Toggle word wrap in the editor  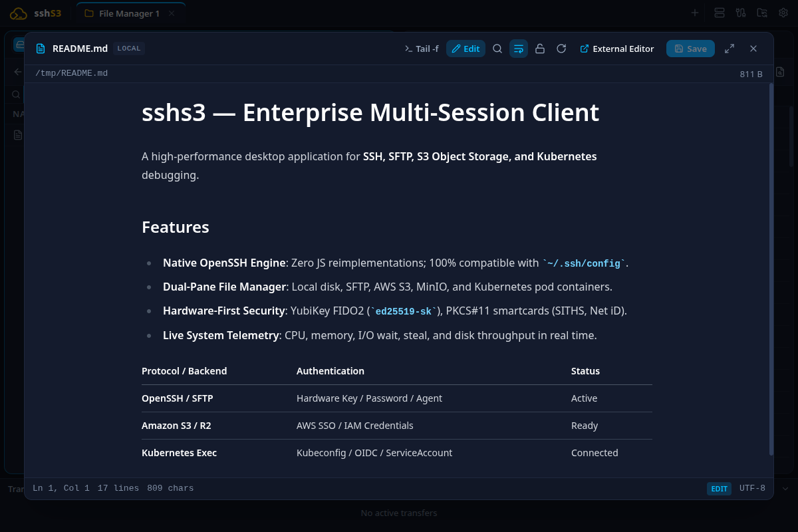pos(519,49)
